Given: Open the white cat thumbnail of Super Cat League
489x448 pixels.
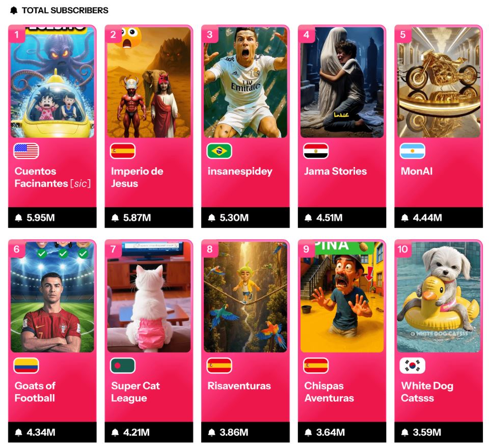Looking at the screenshot, I should click(x=149, y=297).
